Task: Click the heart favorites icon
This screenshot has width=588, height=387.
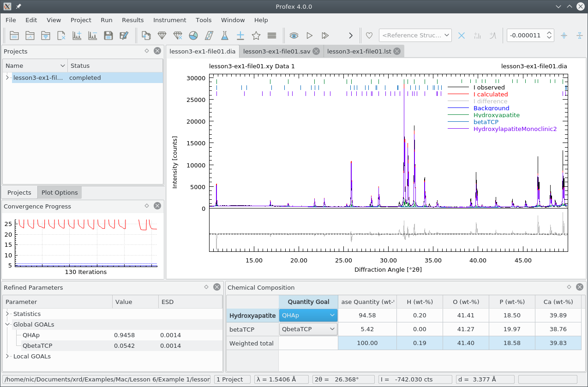Action: [369, 36]
